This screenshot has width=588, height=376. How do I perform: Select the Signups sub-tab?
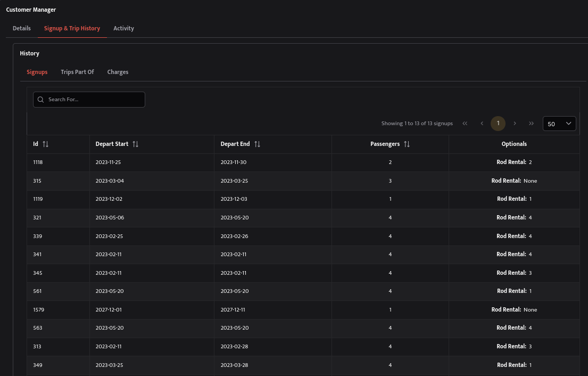[x=37, y=72]
